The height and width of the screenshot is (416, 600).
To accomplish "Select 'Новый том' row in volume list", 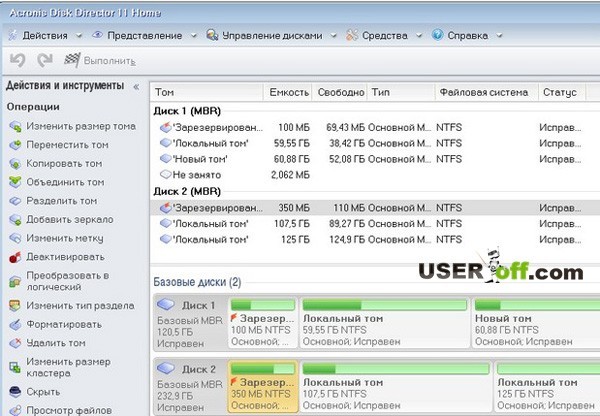I will point(202,158).
